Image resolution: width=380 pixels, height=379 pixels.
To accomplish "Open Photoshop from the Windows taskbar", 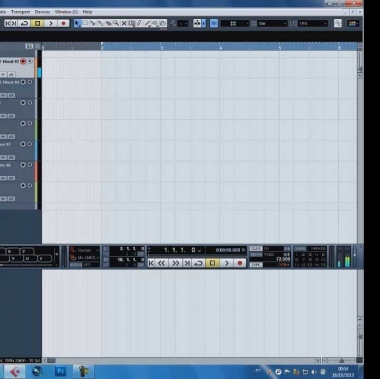I will pyautogui.click(x=61, y=371).
